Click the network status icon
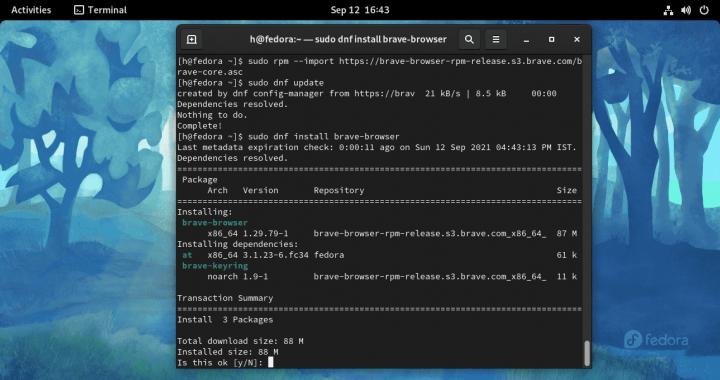The image size is (720, 380). (x=669, y=10)
